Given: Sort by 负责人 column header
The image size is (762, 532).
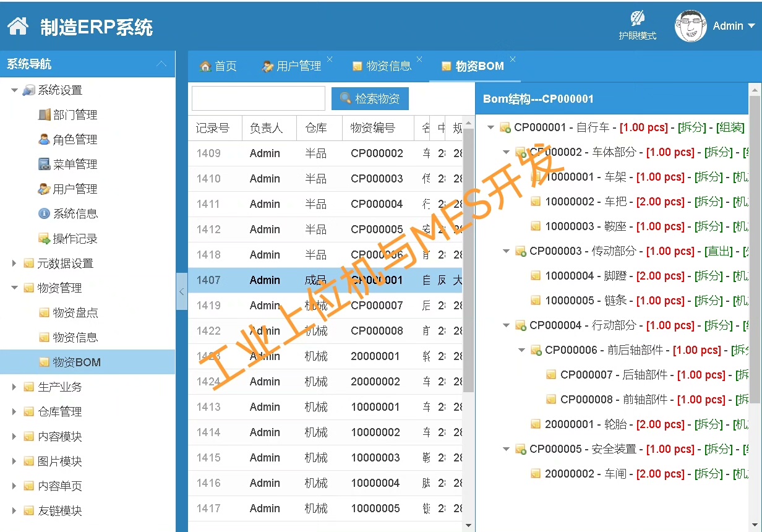Looking at the screenshot, I should pyautogui.click(x=269, y=128).
